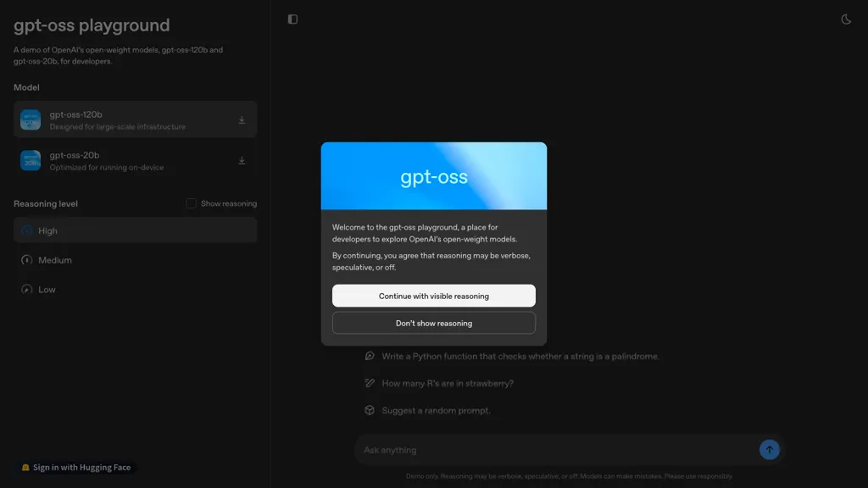Click the 'Reasoning level' heading
Screen dimensions: 868x488
tap(46, 203)
